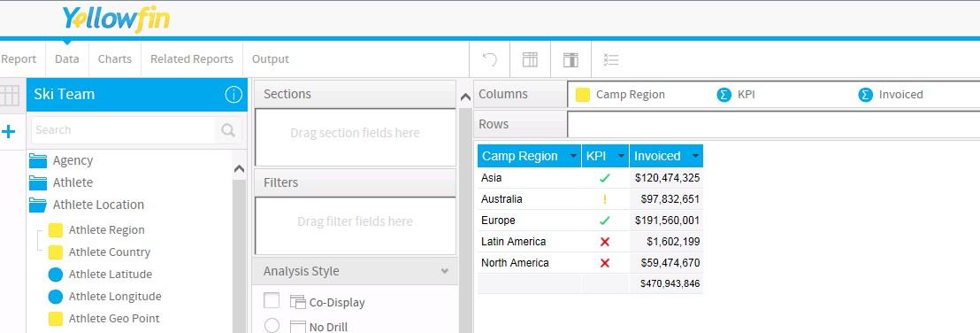Select the No Drill radio button
The width and height of the screenshot is (980, 333).
click(x=272, y=325)
